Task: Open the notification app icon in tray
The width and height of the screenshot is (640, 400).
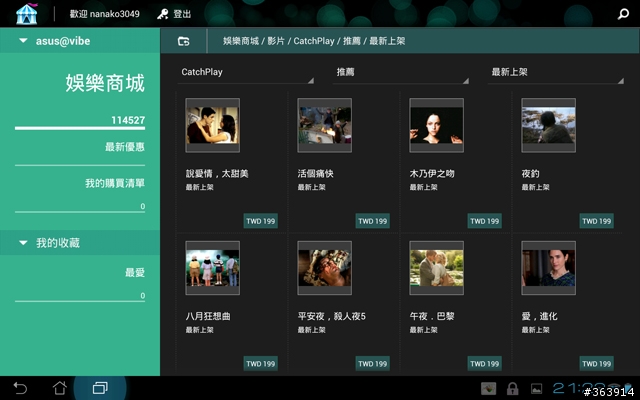Action: click(x=489, y=388)
